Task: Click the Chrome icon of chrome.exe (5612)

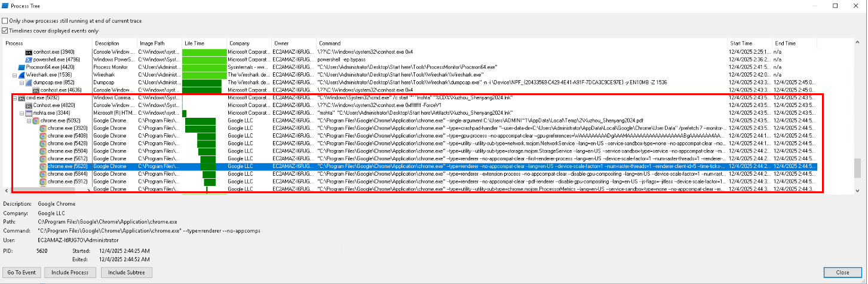Action: tap(43, 158)
